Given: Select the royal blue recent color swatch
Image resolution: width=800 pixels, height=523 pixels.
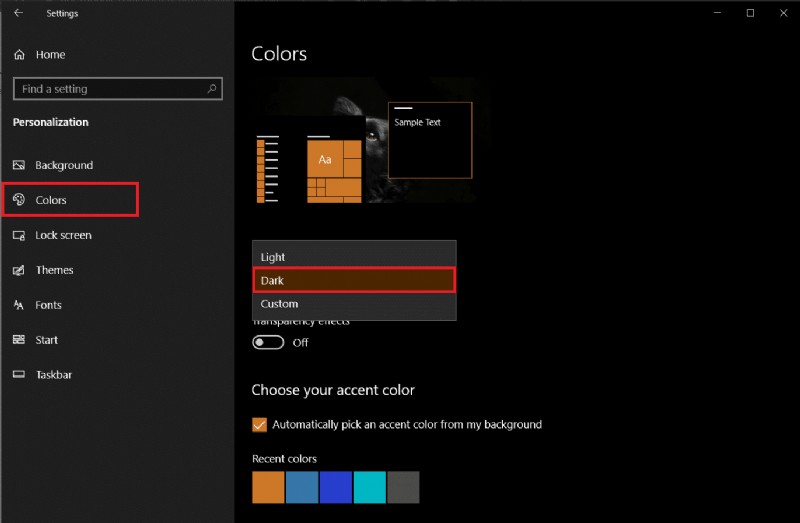Looking at the screenshot, I should (336, 487).
